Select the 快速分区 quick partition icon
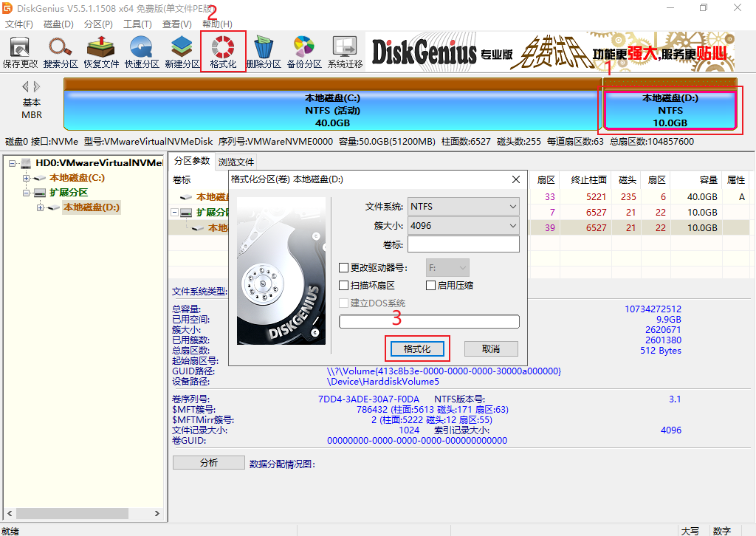Image resolution: width=756 pixels, height=536 pixels. coord(141,52)
